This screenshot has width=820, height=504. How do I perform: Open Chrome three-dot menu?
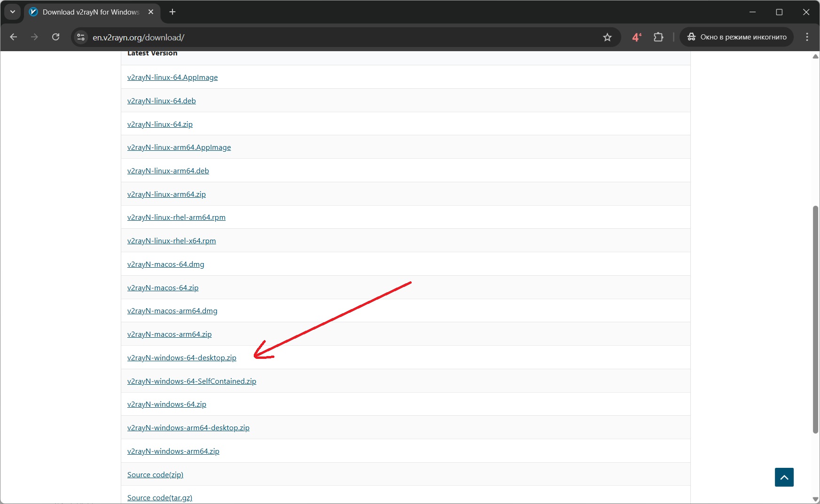(807, 37)
